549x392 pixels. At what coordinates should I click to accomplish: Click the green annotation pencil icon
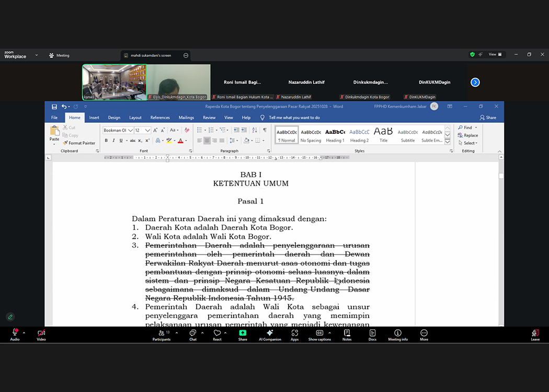click(x=10, y=317)
